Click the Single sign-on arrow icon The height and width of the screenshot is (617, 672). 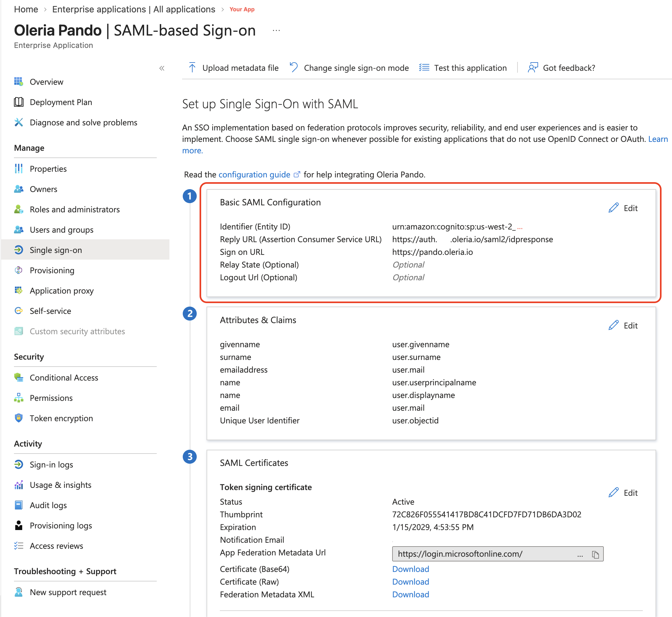click(x=19, y=250)
